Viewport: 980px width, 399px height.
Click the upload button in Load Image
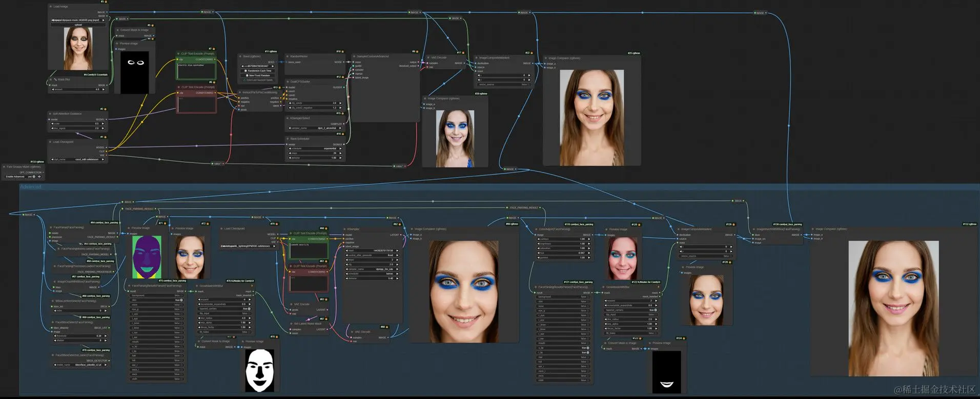pos(77,25)
